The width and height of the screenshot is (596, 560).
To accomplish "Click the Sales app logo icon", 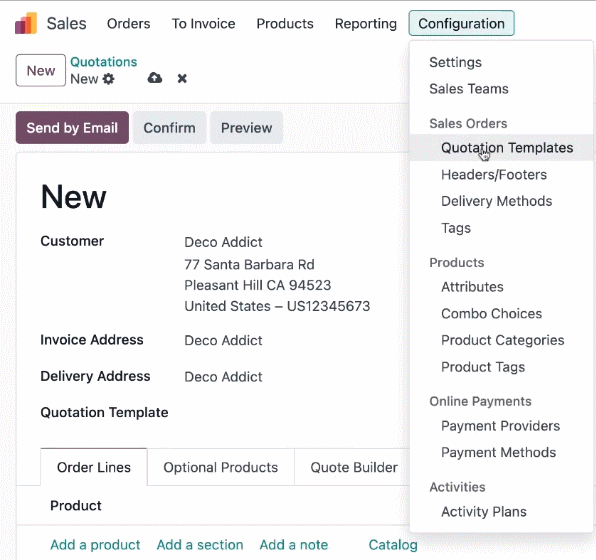I will point(26,24).
